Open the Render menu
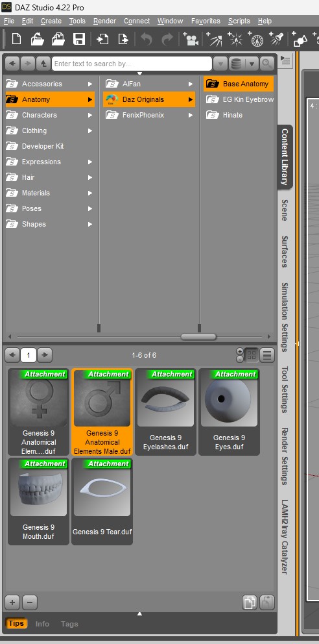Image resolution: width=319 pixels, height=644 pixels. [104, 21]
